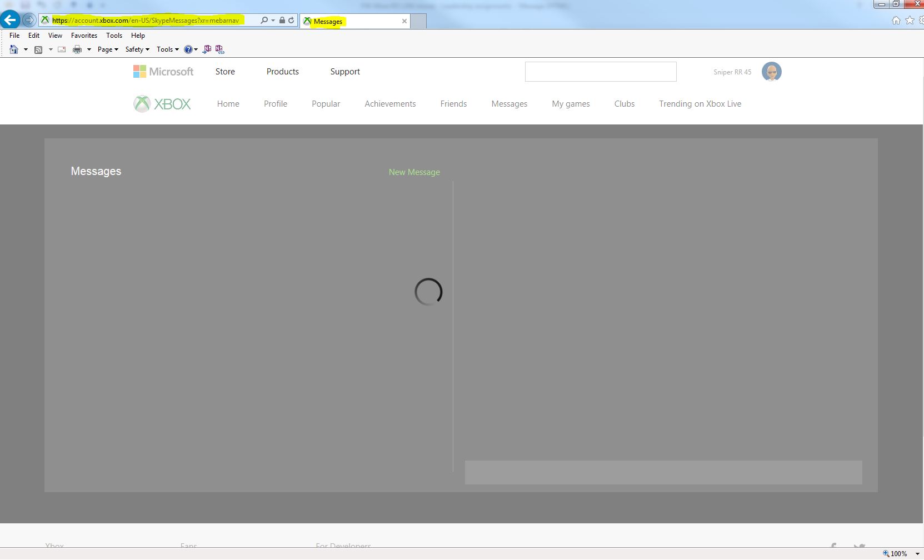Click the New Message link
Image resolution: width=924 pixels, height=560 pixels.
point(414,172)
